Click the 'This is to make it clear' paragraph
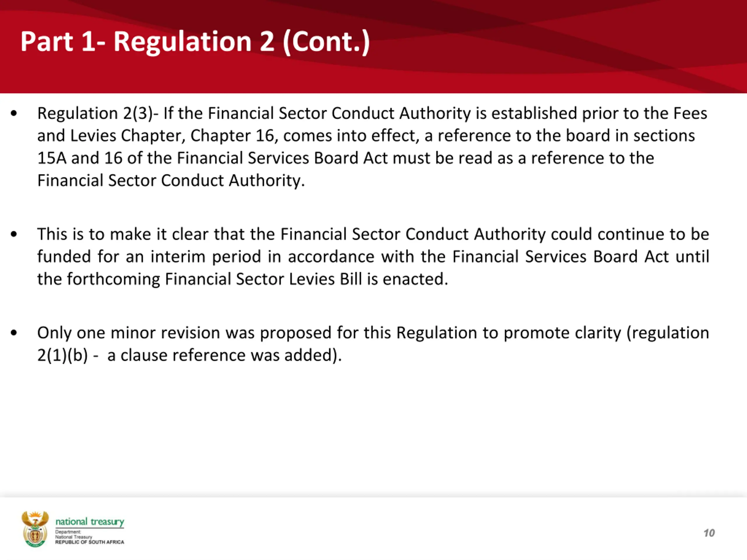This screenshot has width=747, height=560. 373,257
